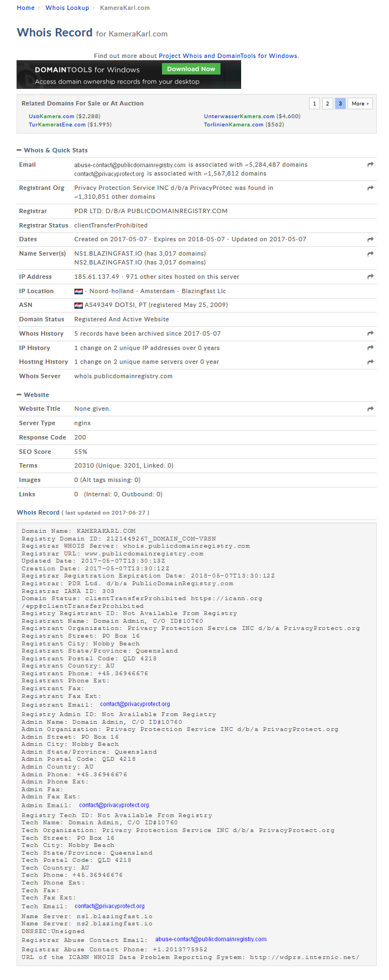Select page 3 of related domains

pos(340,104)
